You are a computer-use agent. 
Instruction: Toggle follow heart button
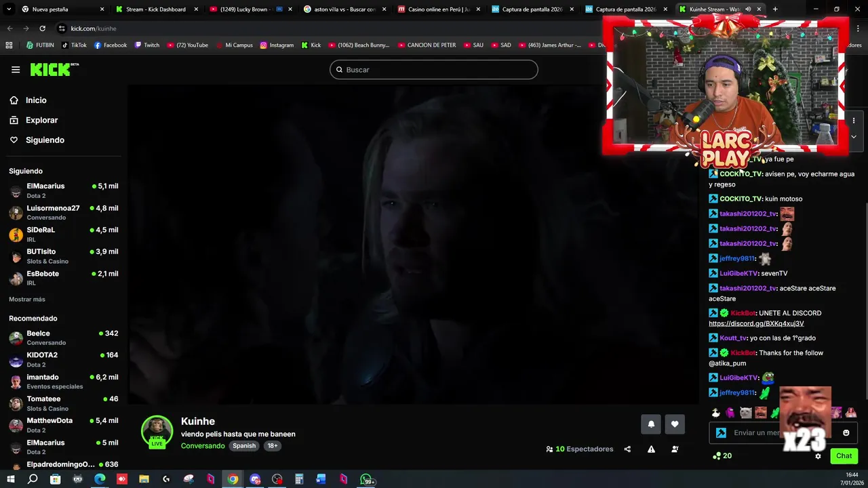[675, 424]
